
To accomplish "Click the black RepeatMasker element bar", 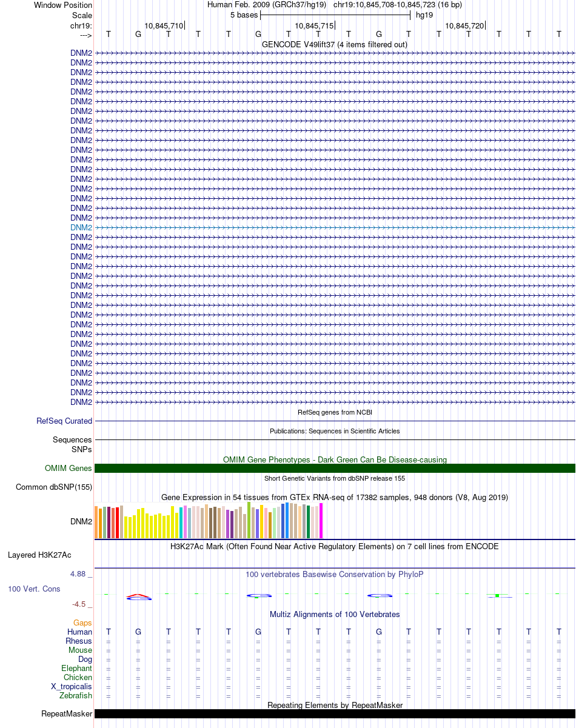I will click(x=335, y=714).
